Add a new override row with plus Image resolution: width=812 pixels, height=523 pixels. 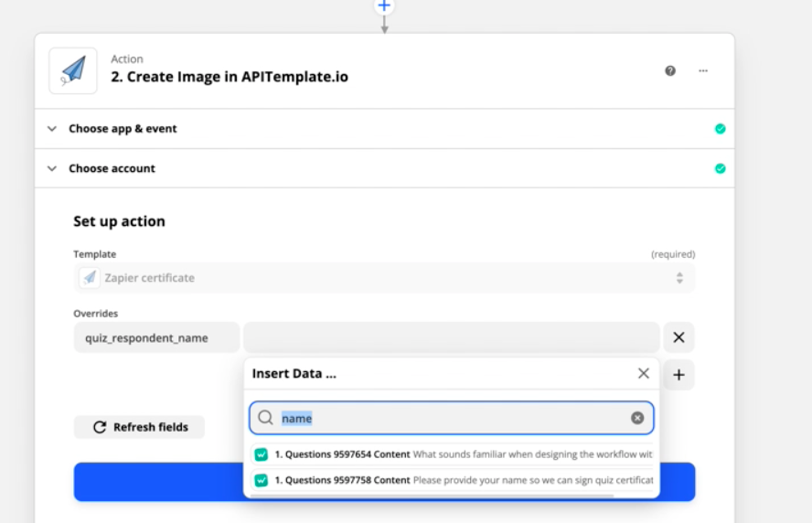tap(678, 375)
